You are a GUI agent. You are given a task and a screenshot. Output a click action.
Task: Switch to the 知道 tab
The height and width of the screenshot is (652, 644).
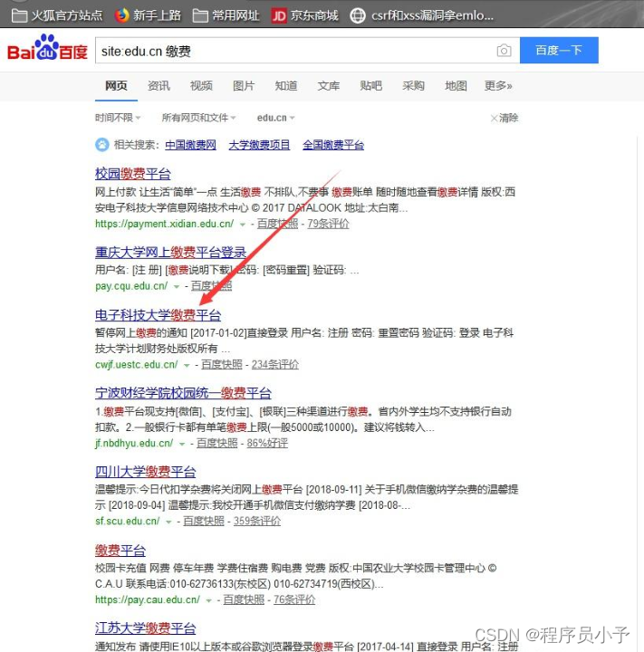click(x=286, y=86)
